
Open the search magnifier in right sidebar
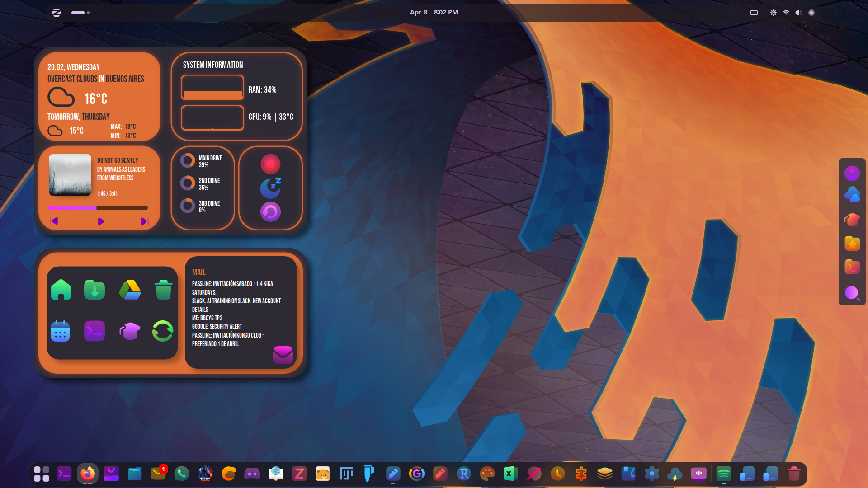coord(852,293)
